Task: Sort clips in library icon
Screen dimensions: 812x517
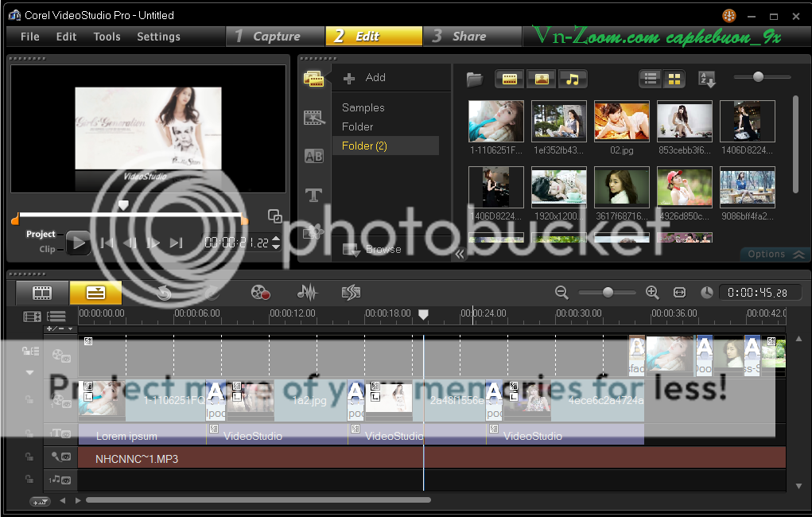Action: click(x=707, y=79)
